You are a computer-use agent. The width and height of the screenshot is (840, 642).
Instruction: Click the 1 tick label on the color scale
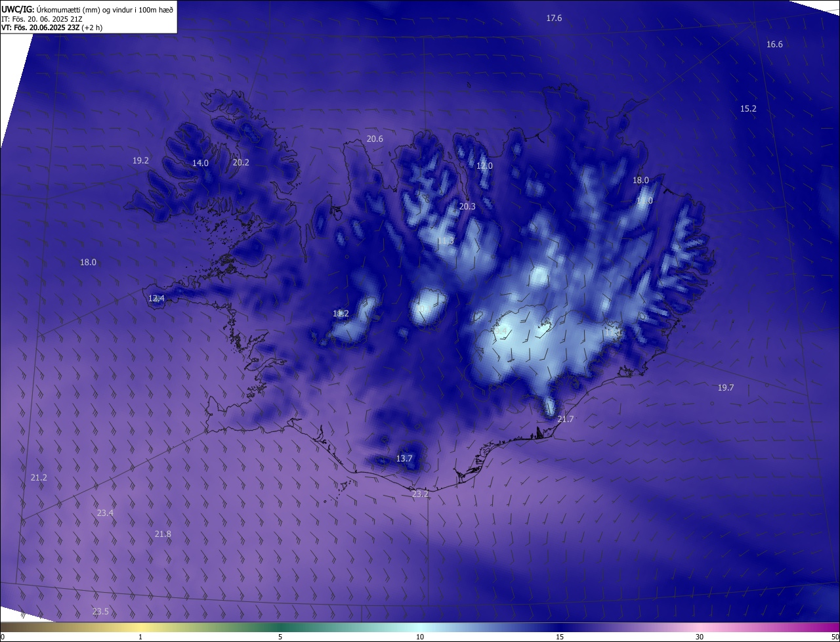140,637
